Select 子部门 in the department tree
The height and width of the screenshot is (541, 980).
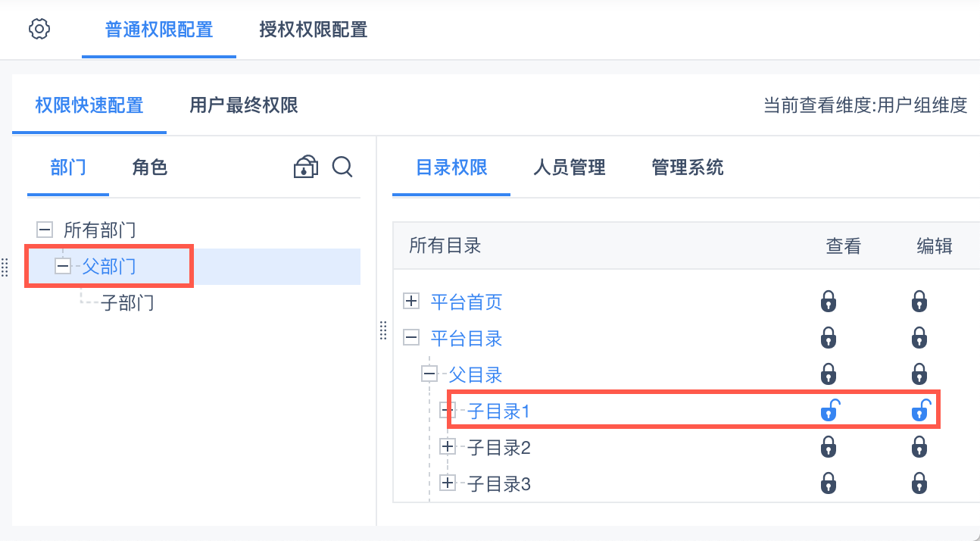(x=127, y=303)
